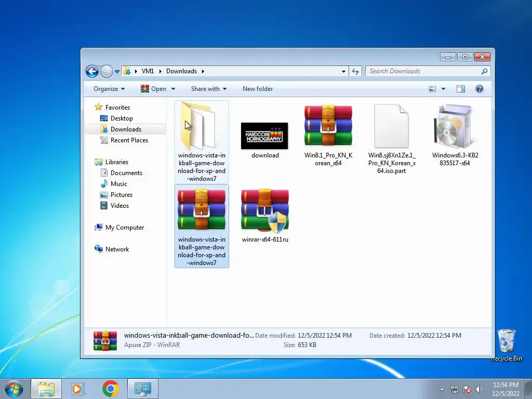Select Downloads in the navigation pane
This screenshot has width=532, height=399.
point(126,129)
